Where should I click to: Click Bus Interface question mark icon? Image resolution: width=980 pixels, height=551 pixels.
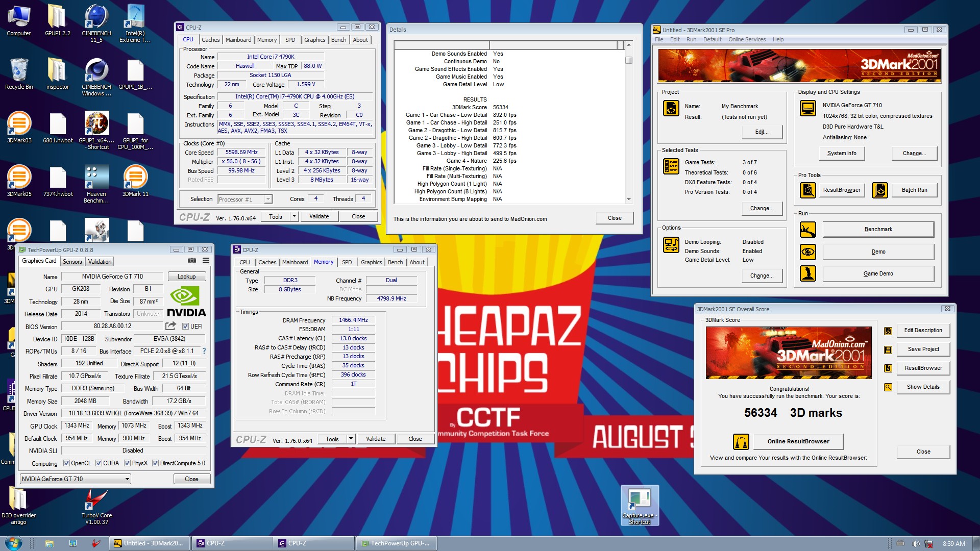point(204,351)
